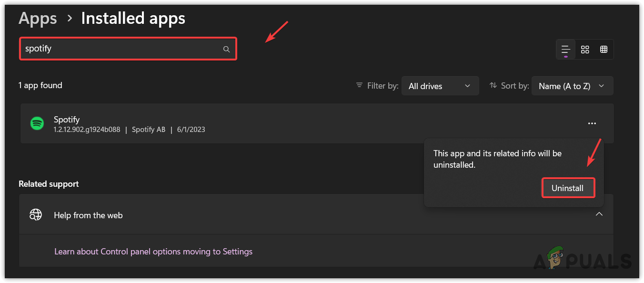This screenshot has width=644, height=283.
Task: Open the Name (A to Z) sort dropdown
Action: click(572, 86)
